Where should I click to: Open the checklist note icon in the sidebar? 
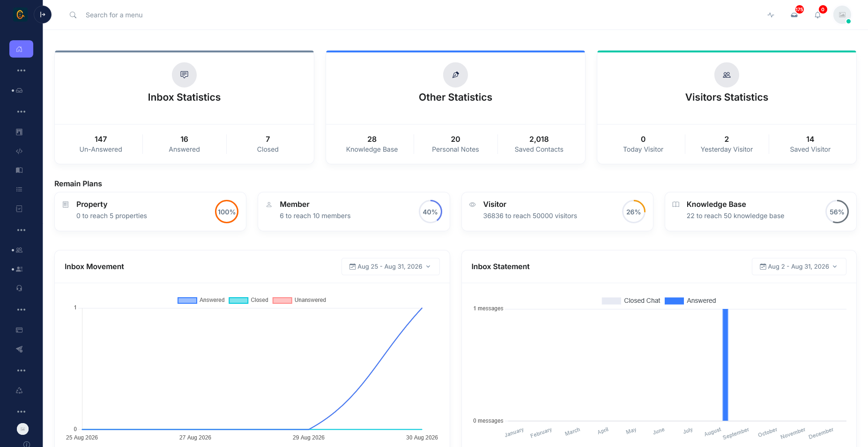point(19,209)
